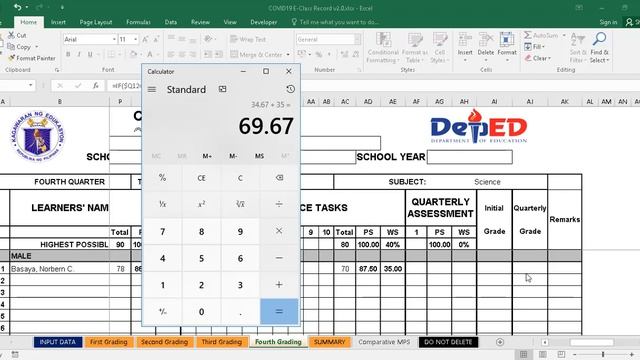Image resolution: width=640 pixels, height=360 pixels.
Task: Click the equals button in Calculator
Action: (279, 311)
